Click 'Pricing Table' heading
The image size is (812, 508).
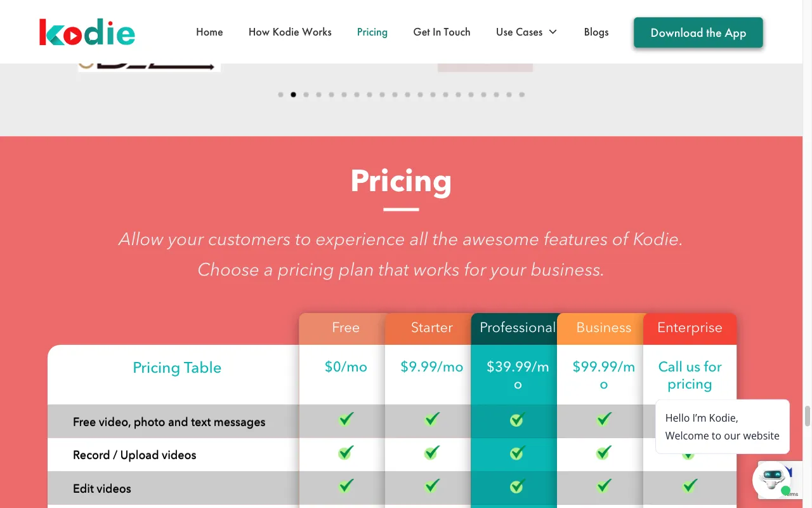177,368
